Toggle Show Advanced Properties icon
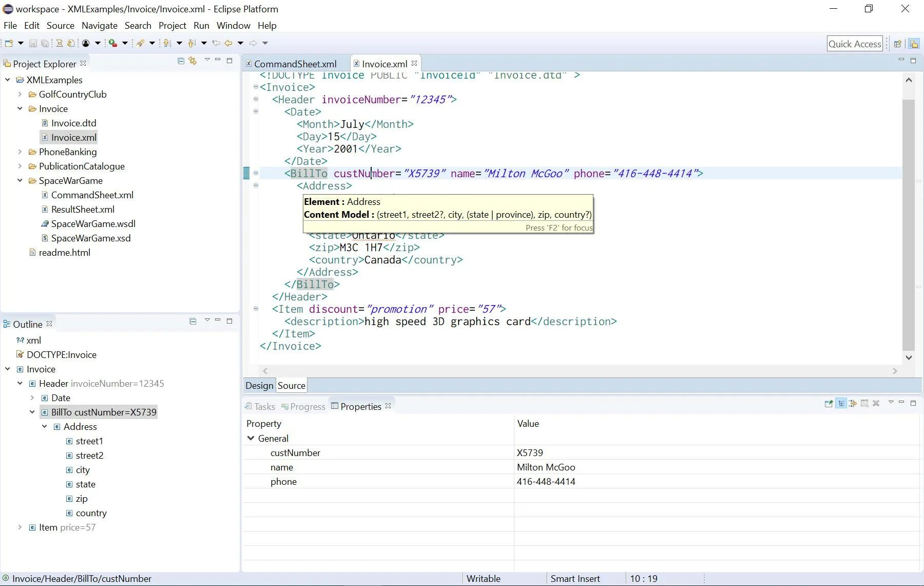The width and height of the screenshot is (924, 586). point(853,403)
